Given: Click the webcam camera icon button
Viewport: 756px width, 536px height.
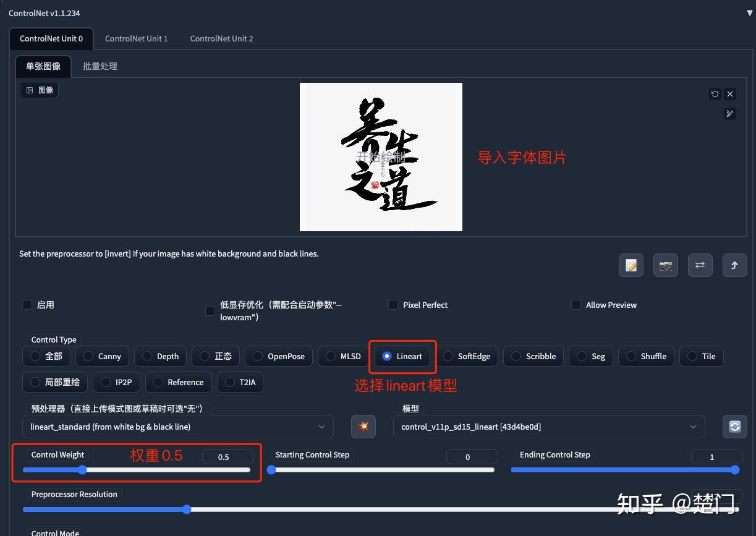Looking at the screenshot, I should tap(666, 265).
